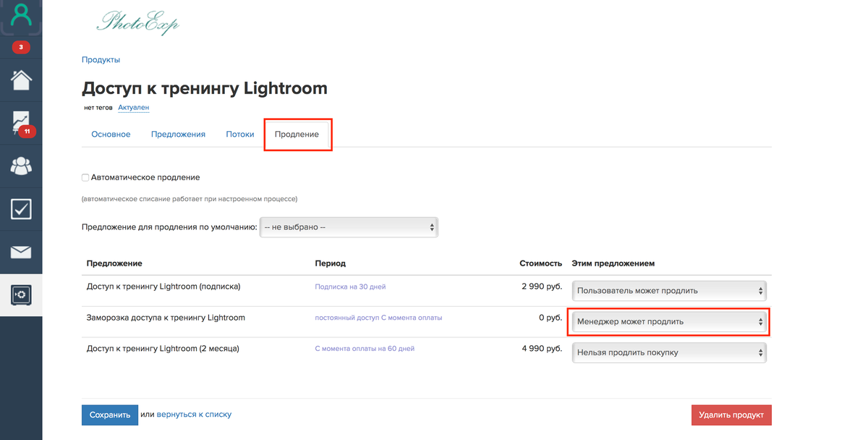868x440 pixels.
Task: Open the tasks checkmark sidebar icon
Action: coord(21,209)
